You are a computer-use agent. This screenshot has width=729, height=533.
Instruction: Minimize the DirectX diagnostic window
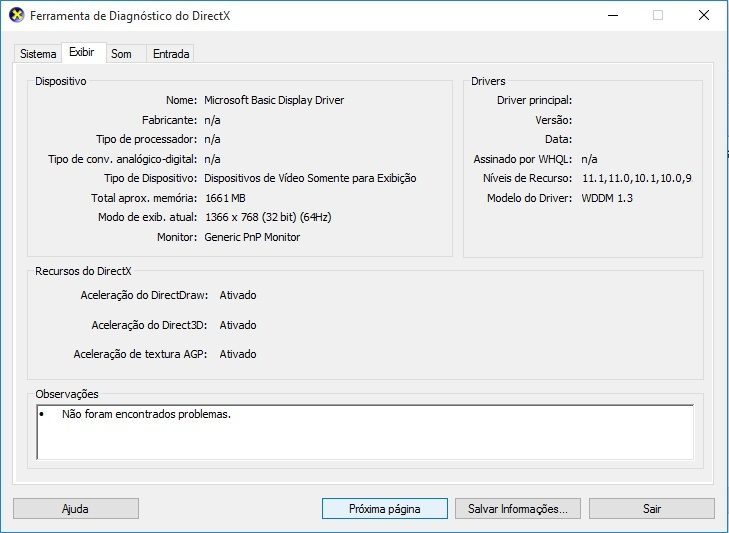tap(613, 15)
